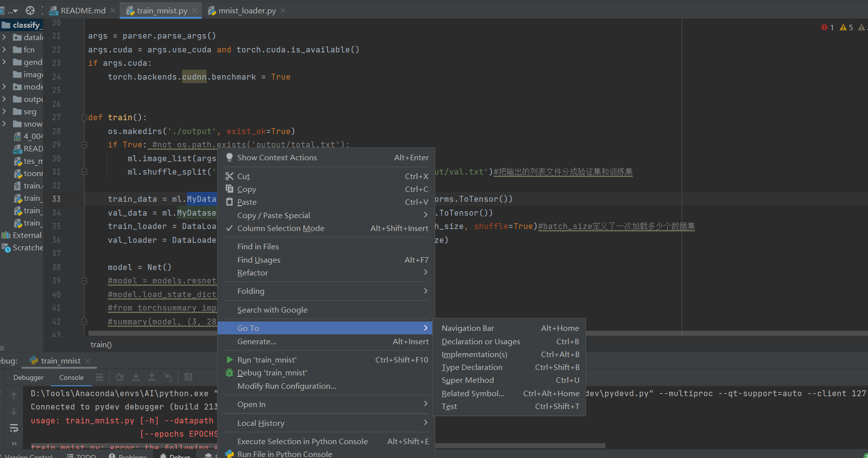This screenshot has width=868, height=458.
Task: Toggle fold marker at line 31
Action: click(x=84, y=172)
